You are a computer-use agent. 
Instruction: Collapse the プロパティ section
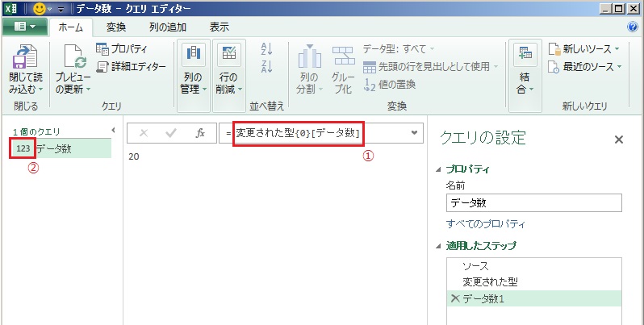tap(438, 169)
